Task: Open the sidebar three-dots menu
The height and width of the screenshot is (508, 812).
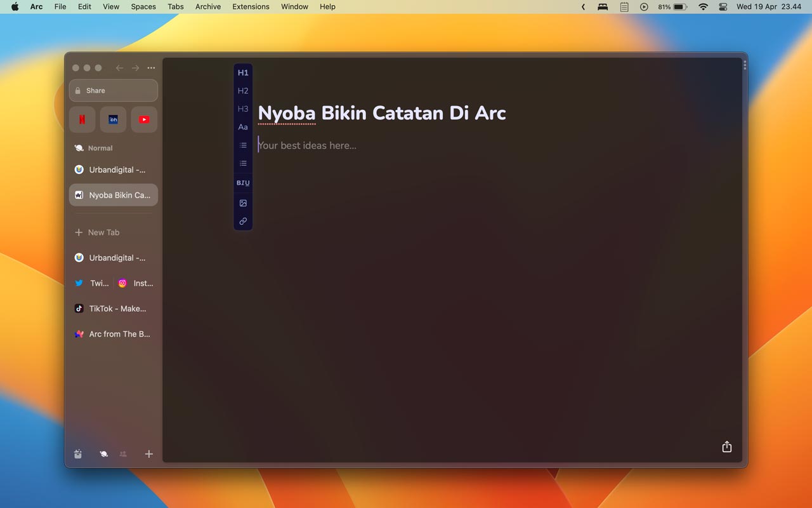Action: click(151, 68)
